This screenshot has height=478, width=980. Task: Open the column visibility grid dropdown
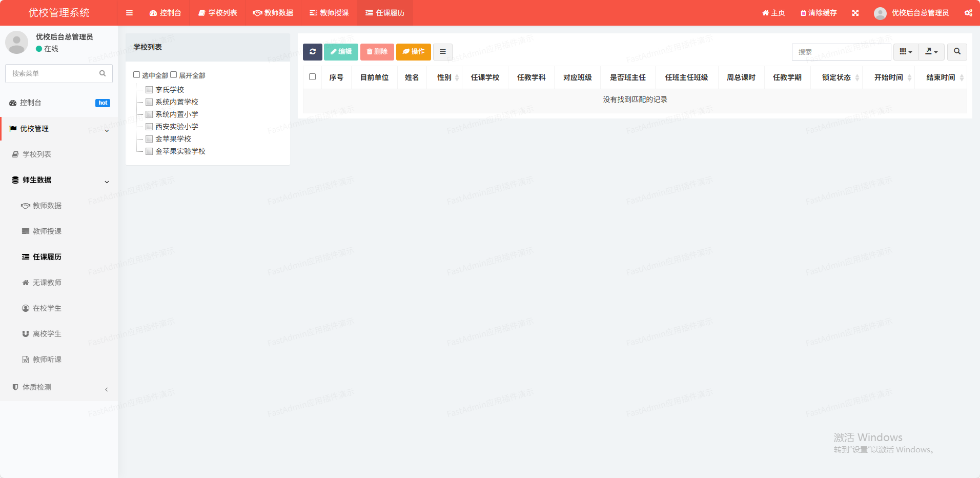(906, 52)
